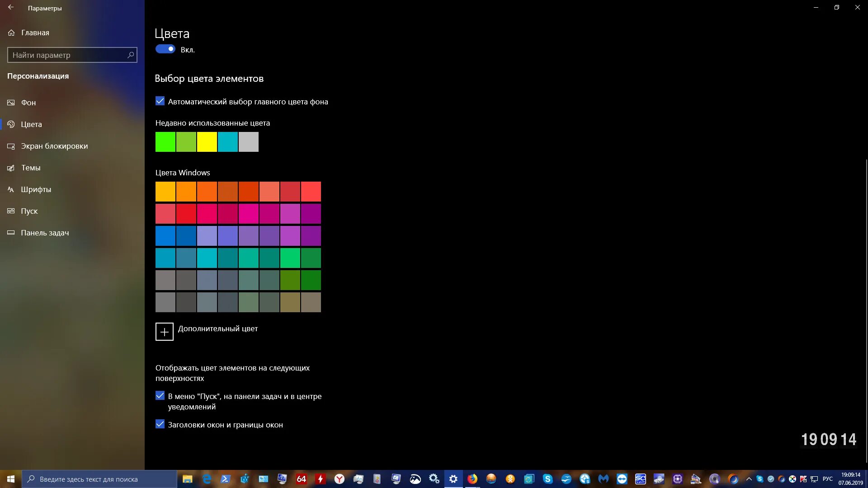
Task: Click the search magnifier in Найти параметр
Action: [131, 55]
